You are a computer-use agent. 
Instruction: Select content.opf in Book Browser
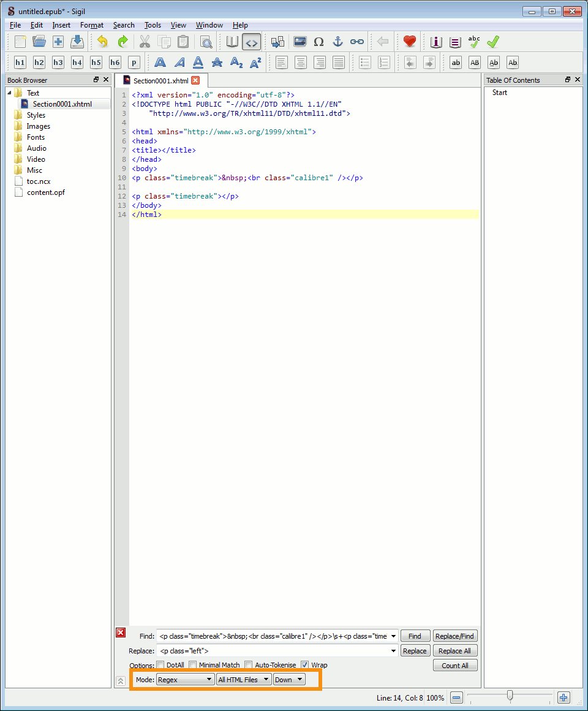coord(46,192)
